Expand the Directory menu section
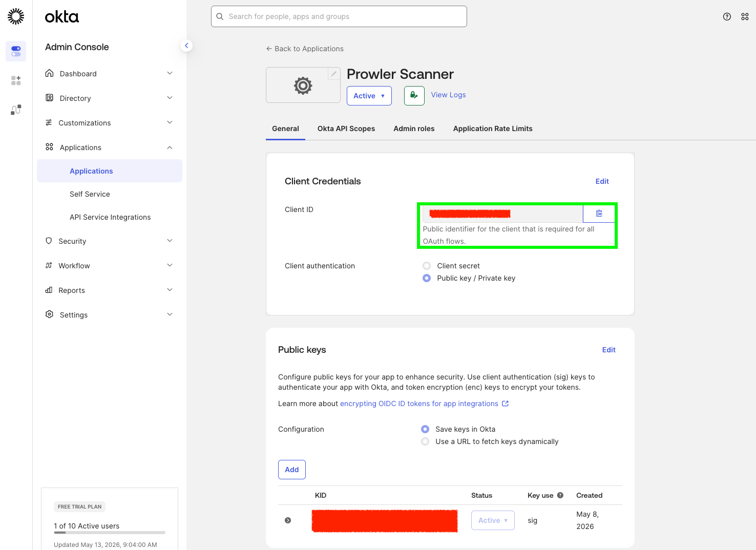Viewport: 756px width, 550px height. pos(170,98)
